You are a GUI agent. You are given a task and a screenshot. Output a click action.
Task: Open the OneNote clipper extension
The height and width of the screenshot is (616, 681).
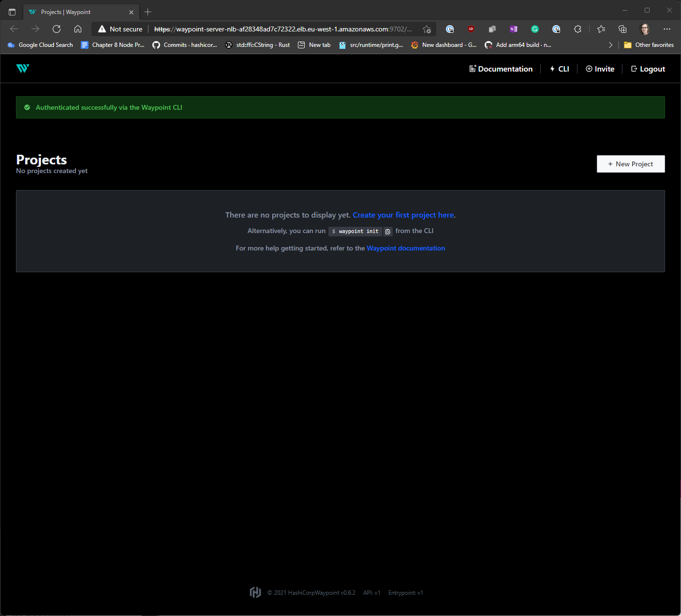coord(514,29)
